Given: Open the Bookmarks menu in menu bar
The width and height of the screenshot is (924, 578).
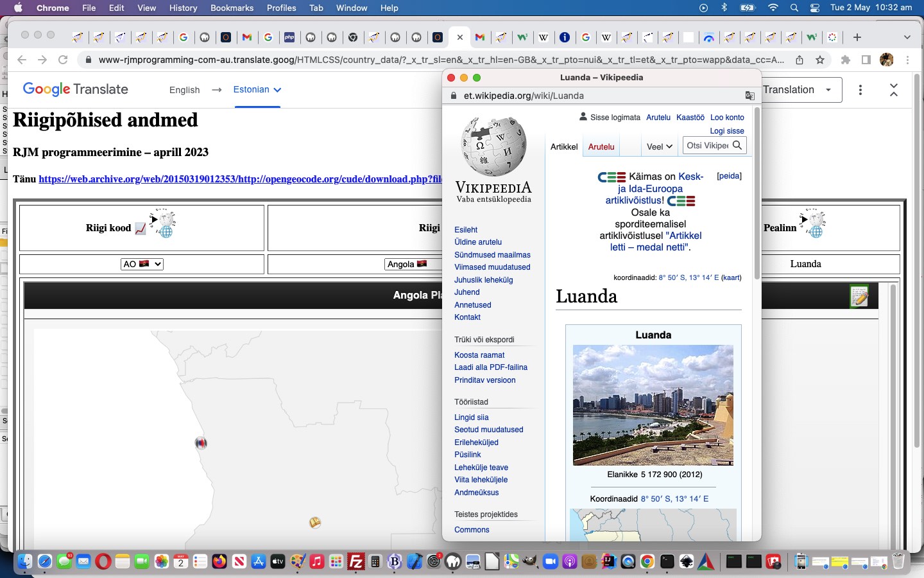Looking at the screenshot, I should pos(232,8).
